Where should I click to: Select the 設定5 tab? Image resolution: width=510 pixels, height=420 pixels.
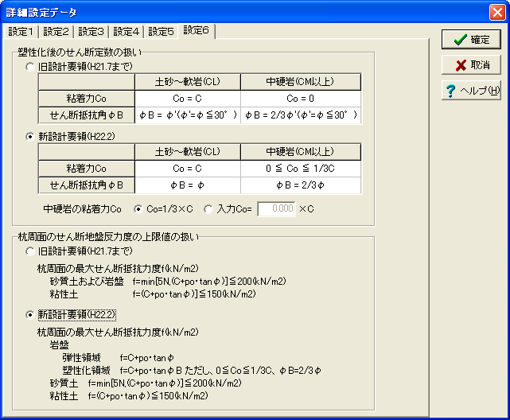161,32
